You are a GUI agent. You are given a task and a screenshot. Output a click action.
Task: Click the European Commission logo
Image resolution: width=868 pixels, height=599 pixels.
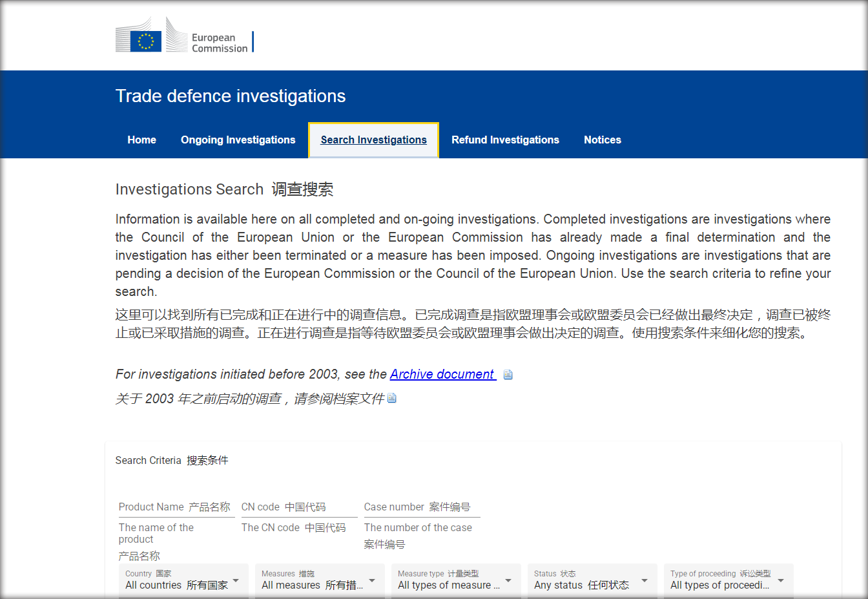(x=185, y=35)
